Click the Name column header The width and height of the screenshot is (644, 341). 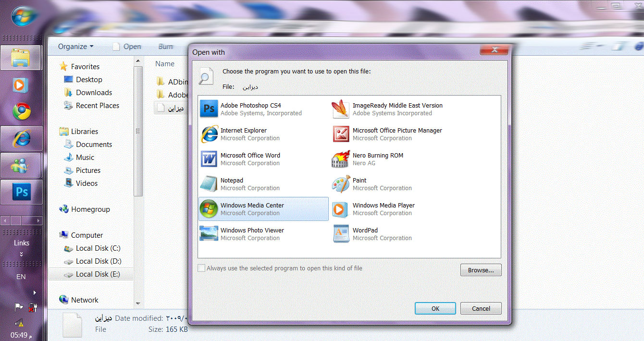click(165, 63)
